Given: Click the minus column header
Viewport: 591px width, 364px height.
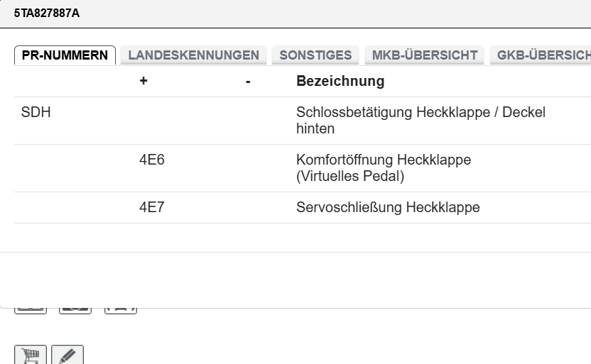Looking at the screenshot, I should 248,82.
